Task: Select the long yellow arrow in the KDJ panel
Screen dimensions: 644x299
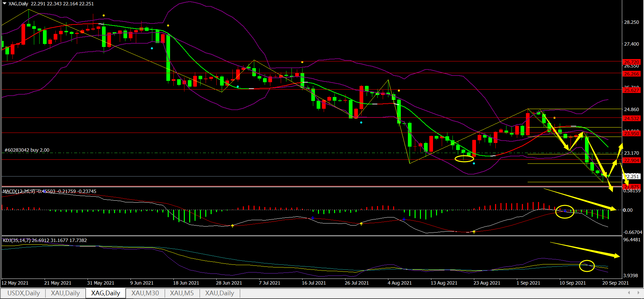Action: (585, 249)
